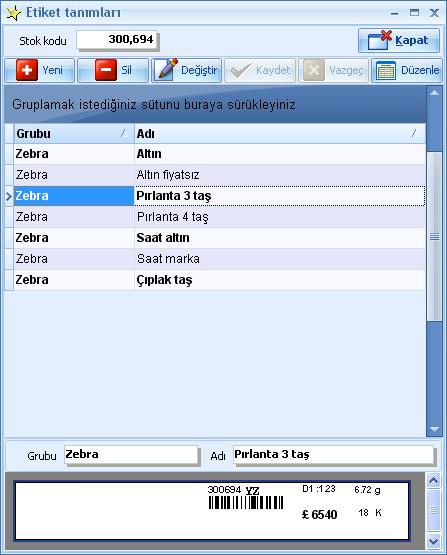
Task: Click the Stok kodu input field
Action: click(x=117, y=39)
